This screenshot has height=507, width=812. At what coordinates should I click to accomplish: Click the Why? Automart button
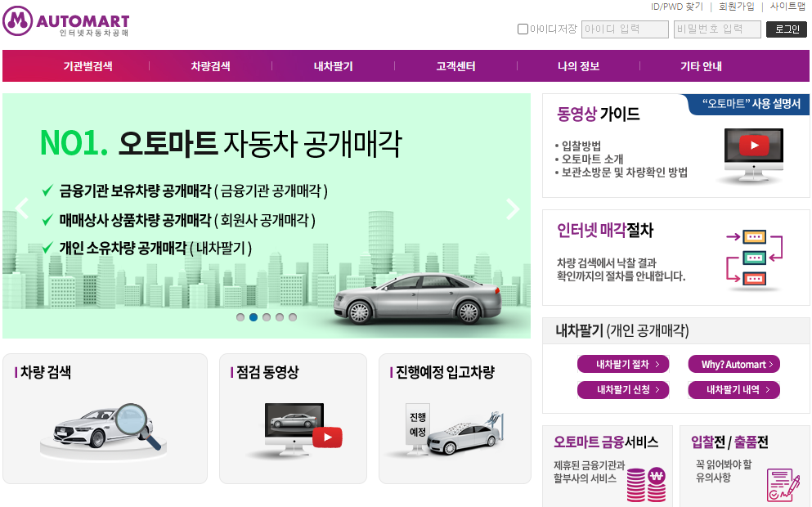(x=733, y=364)
